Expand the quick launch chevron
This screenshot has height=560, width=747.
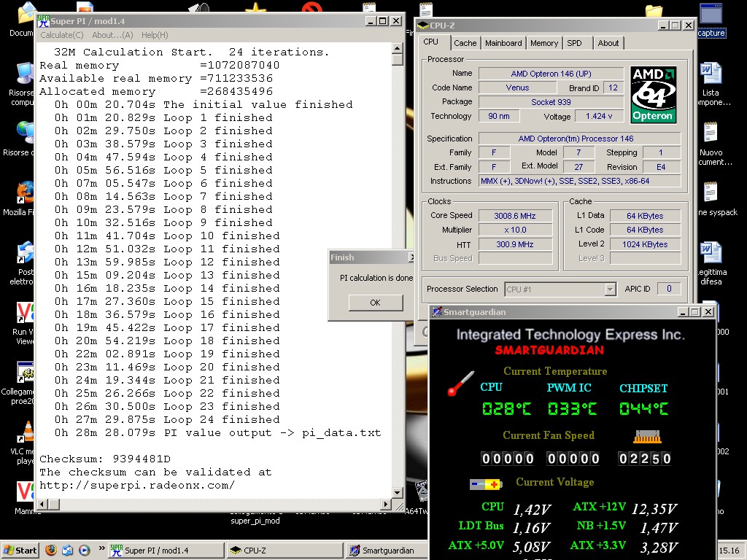101,548
